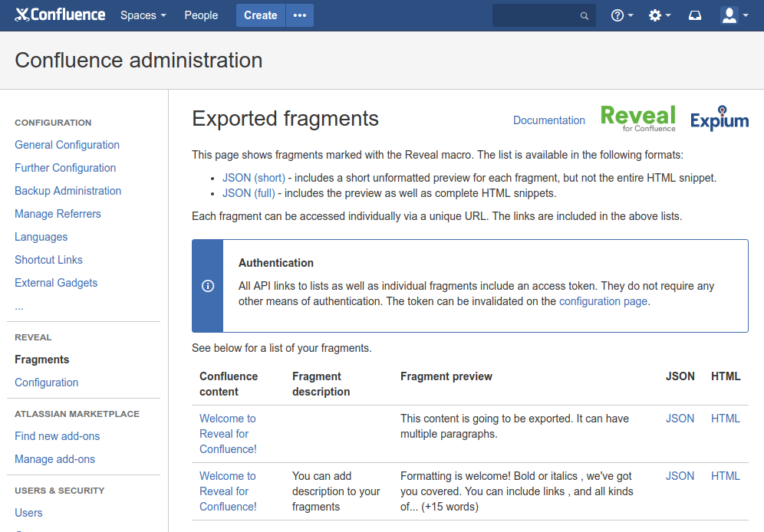
Task: Open the user profile avatar menu
Action: (734, 15)
